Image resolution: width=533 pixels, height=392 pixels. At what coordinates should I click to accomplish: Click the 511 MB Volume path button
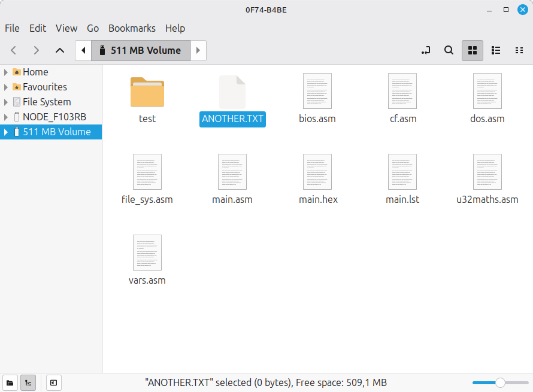140,51
